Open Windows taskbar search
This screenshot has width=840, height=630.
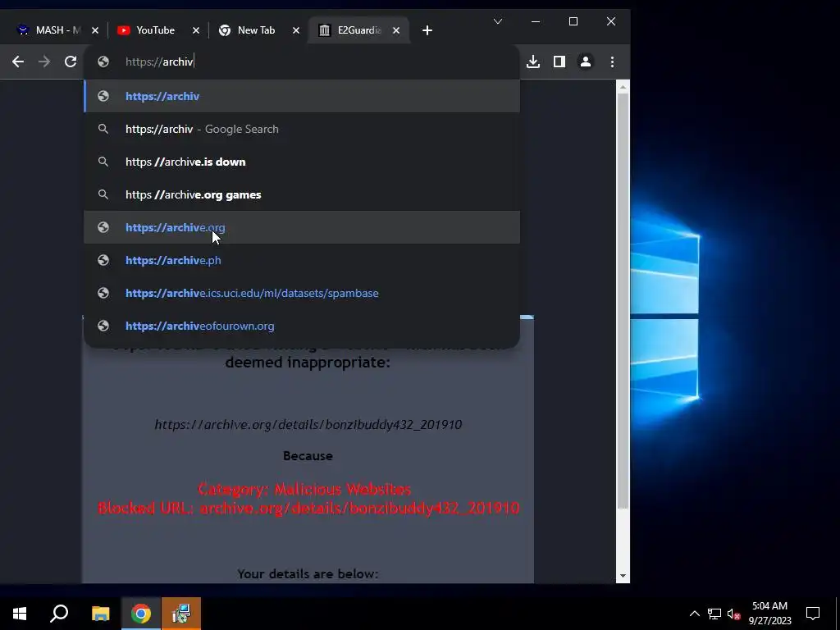(x=59, y=614)
